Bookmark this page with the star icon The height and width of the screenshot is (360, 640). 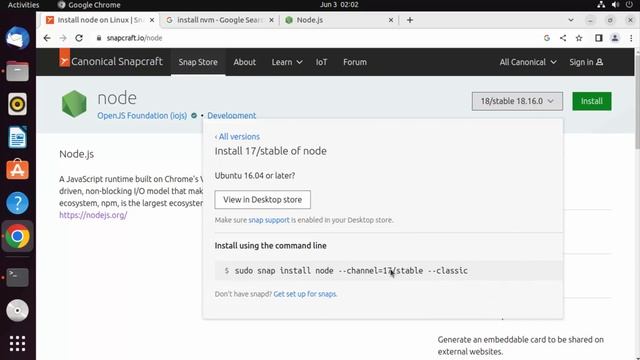tap(579, 38)
